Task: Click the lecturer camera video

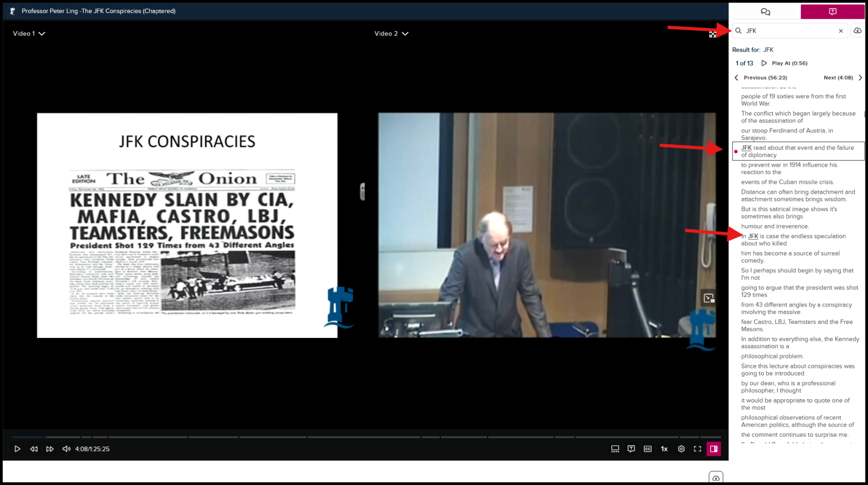Action: pyautogui.click(x=547, y=225)
